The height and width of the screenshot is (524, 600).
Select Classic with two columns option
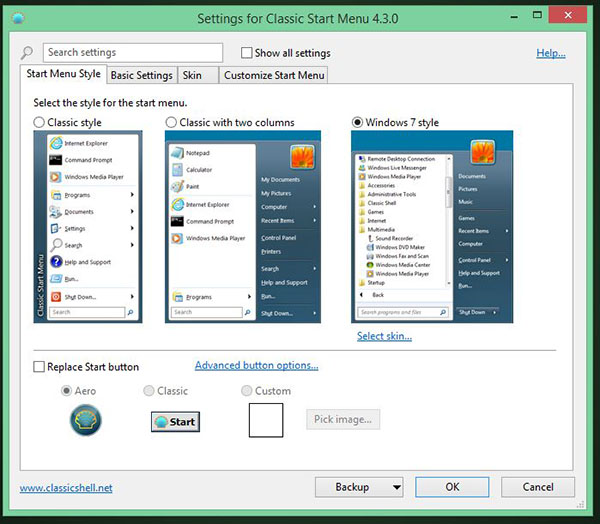(x=171, y=122)
